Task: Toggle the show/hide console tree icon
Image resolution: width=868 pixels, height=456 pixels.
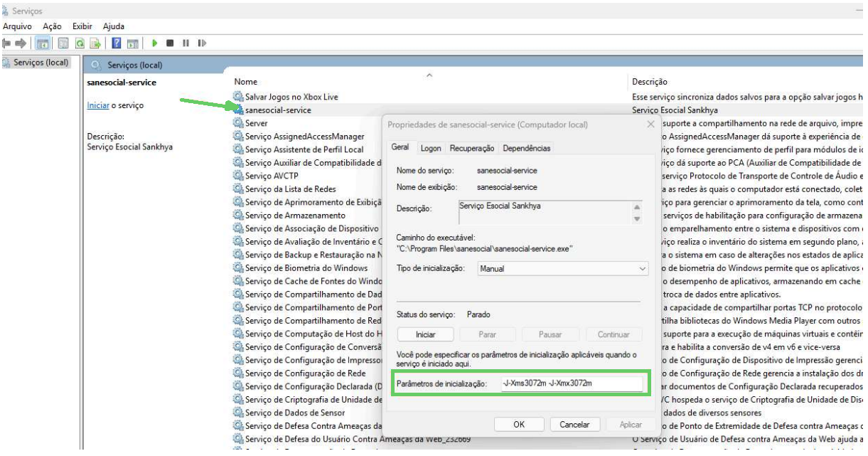Action: (x=43, y=43)
